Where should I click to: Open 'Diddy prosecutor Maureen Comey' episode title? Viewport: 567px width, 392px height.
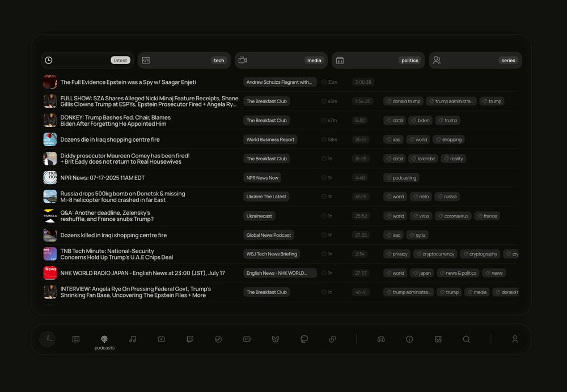(125, 159)
